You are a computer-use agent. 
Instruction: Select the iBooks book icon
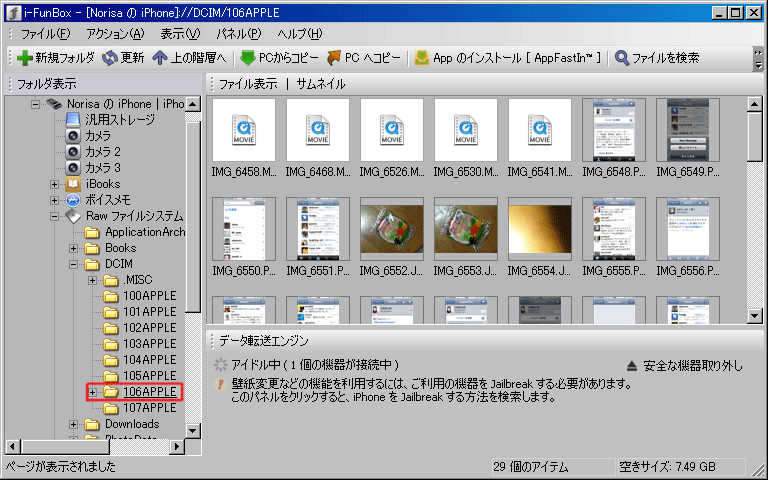click(72, 184)
